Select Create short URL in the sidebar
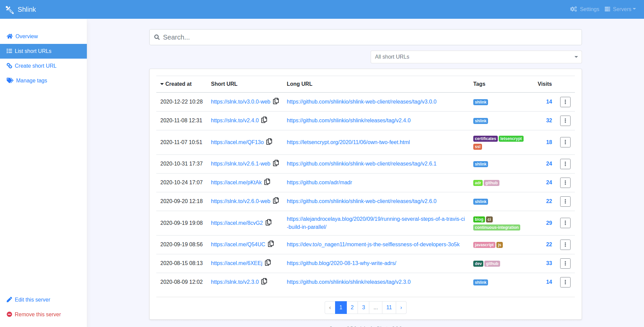The height and width of the screenshot is (327, 644). 35,66
